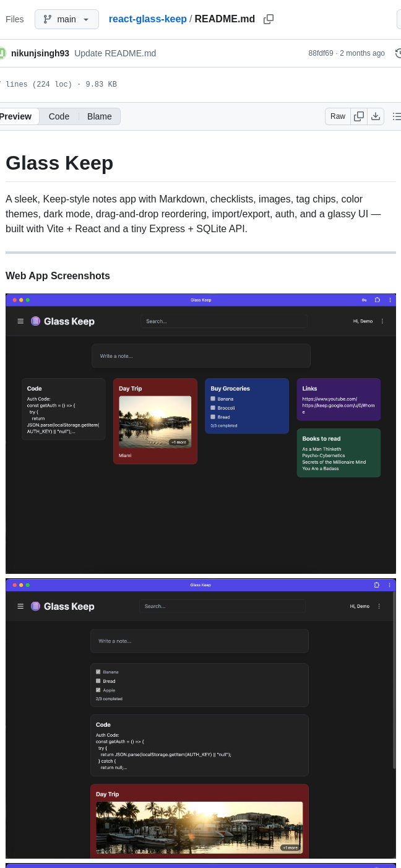Open the Files panel label
This screenshot has height=868, width=401.
[x=15, y=19]
